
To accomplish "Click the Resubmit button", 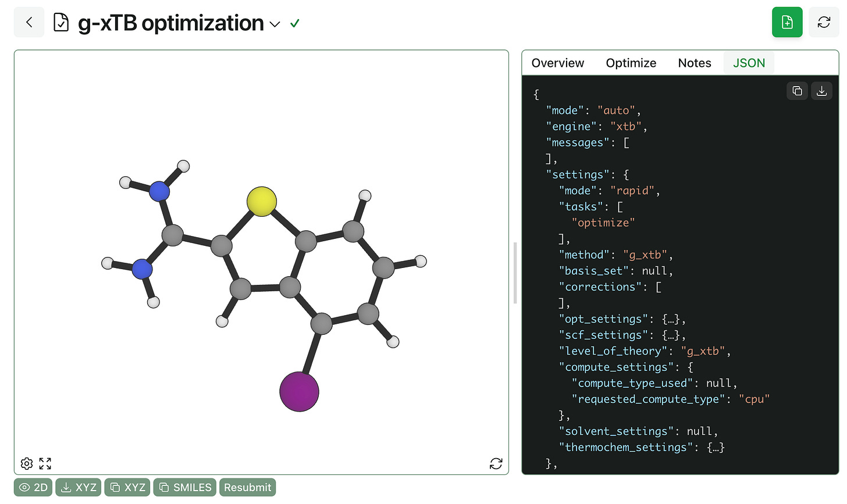I will click(247, 487).
